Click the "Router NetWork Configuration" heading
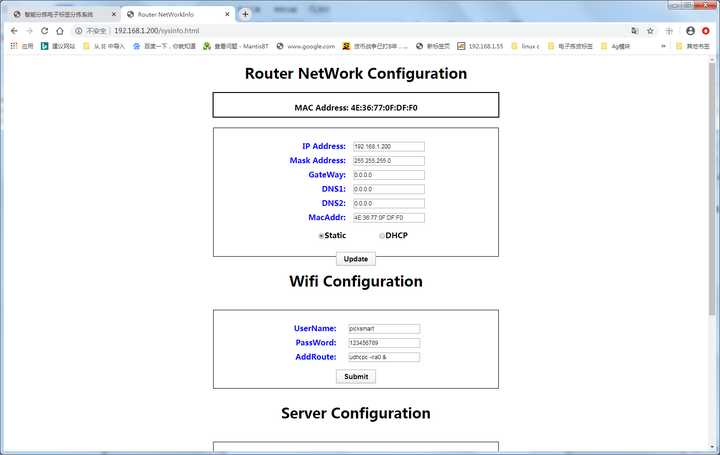 tap(356, 73)
